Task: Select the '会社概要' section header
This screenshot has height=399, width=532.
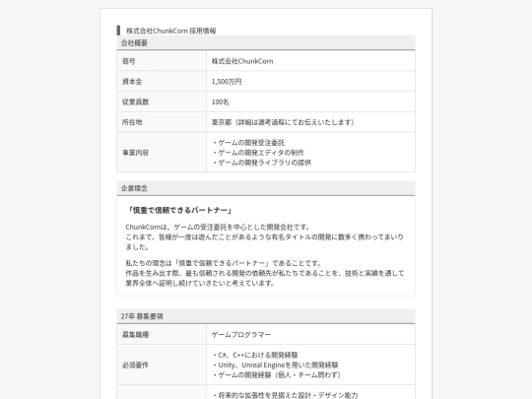Action: [x=266, y=43]
